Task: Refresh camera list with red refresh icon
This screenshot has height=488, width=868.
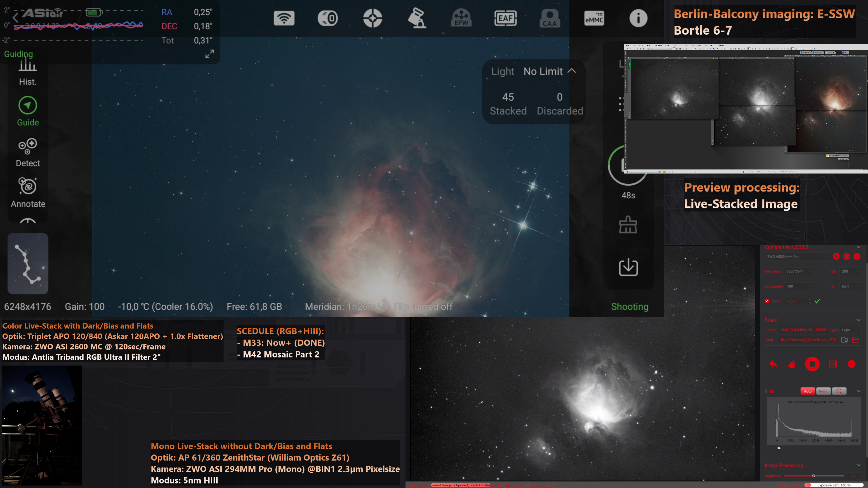Action: pyautogui.click(x=847, y=257)
